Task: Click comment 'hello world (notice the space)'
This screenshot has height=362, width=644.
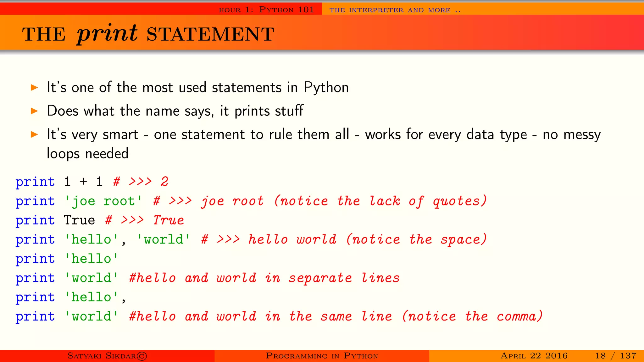Action: (x=368, y=239)
